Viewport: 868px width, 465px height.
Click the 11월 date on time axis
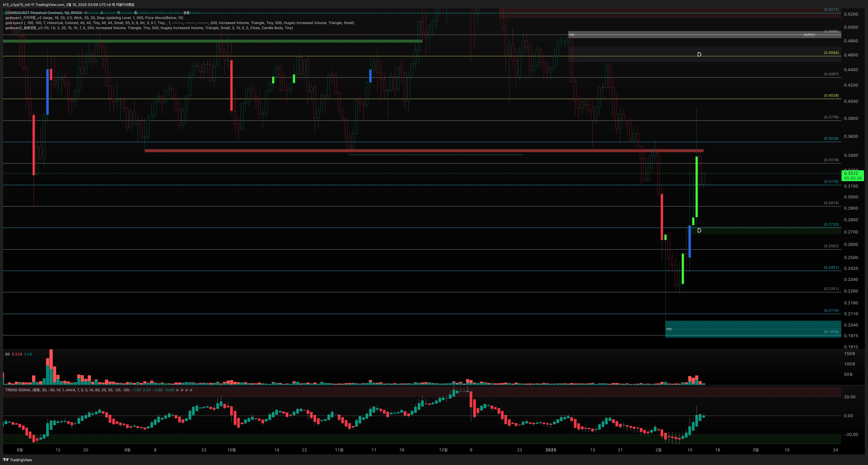[339, 450]
